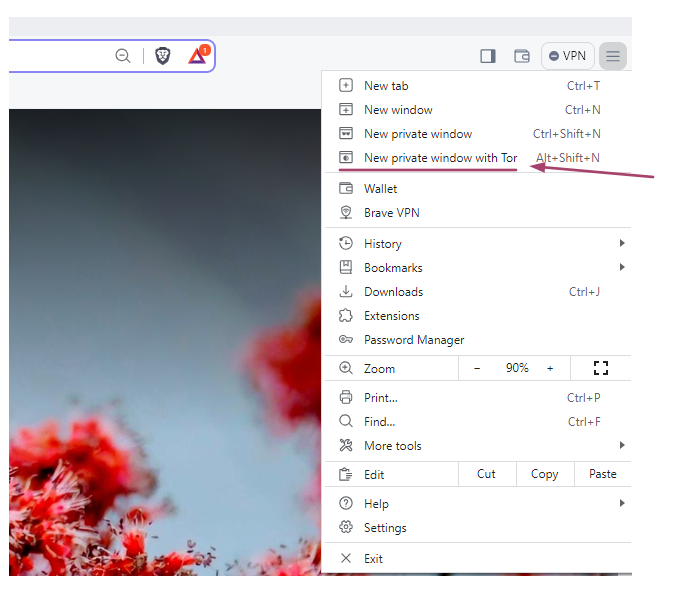Viewport: 687px width, 590px height.
Task: Expand the History submenu
Action: [x=382, y=244]
